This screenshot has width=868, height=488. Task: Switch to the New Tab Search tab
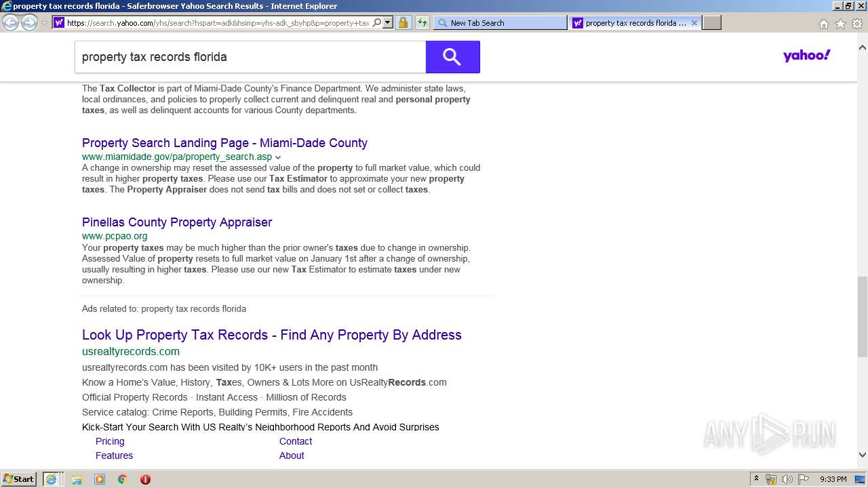click(500, 22)
